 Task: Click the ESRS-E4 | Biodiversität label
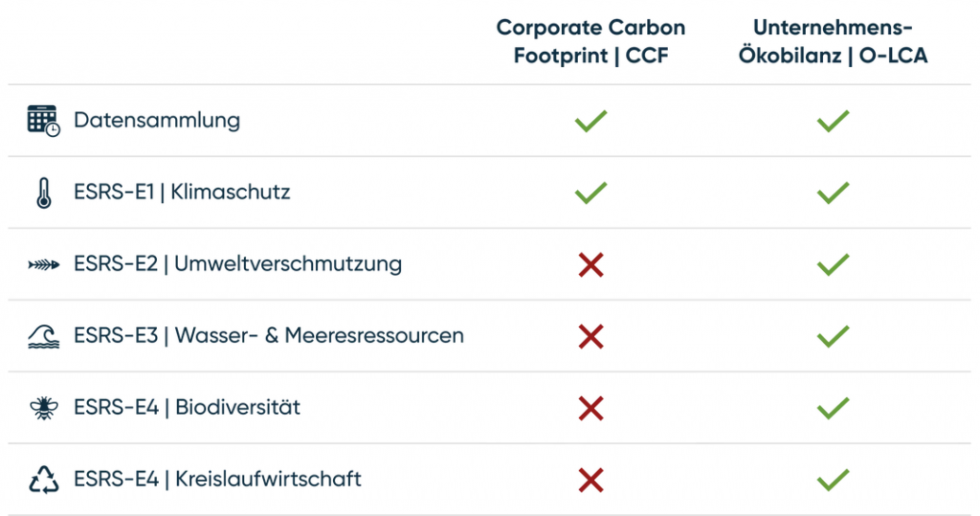pos(187,407)
